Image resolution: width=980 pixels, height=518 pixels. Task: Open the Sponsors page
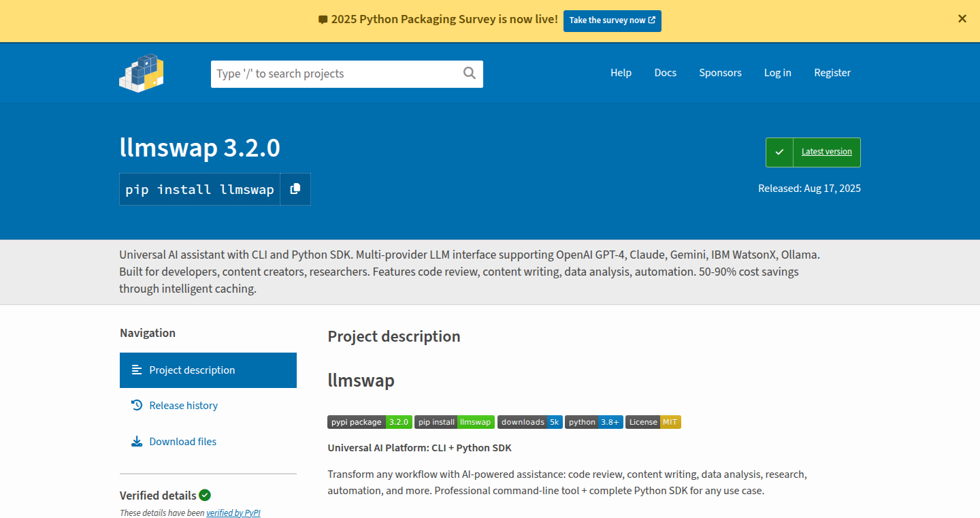[720, 73]
